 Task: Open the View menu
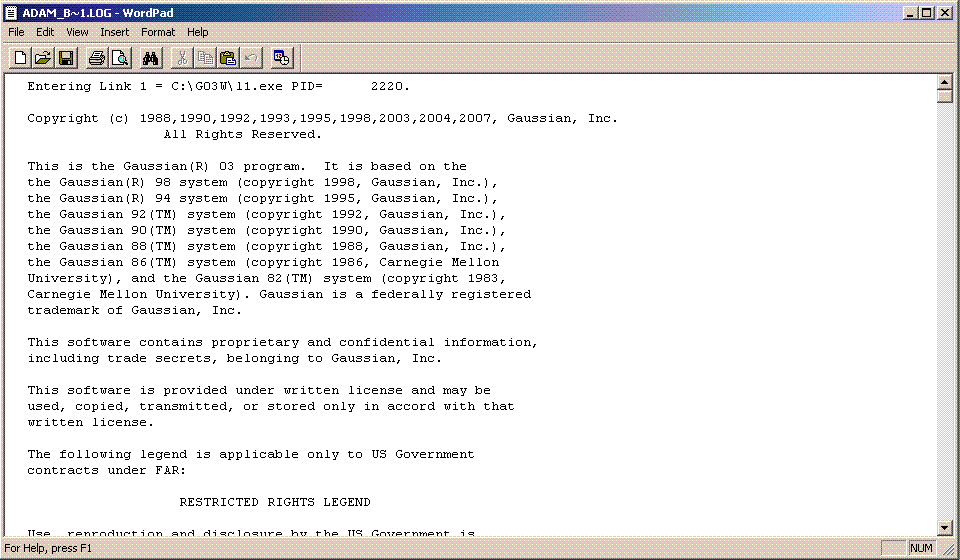coord(77,32)
